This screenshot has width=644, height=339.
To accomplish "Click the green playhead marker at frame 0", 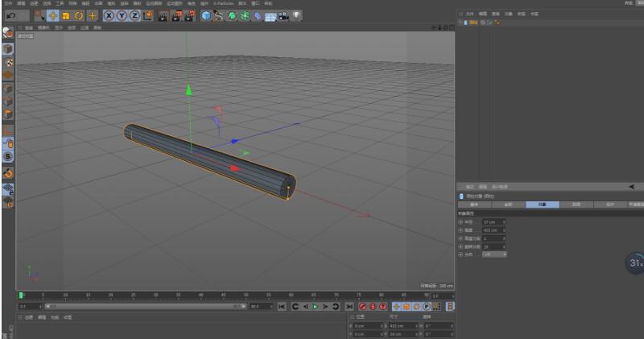I will 21,295.
